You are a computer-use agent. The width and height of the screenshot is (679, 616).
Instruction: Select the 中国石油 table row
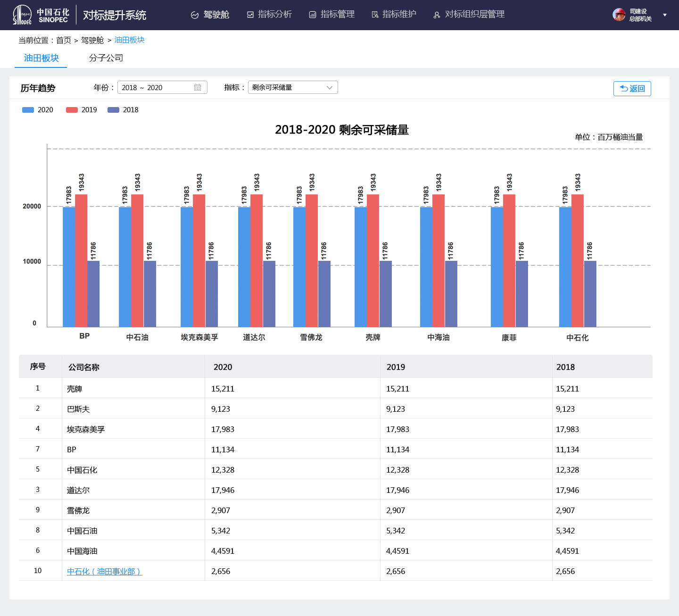(x=336, y=530)
